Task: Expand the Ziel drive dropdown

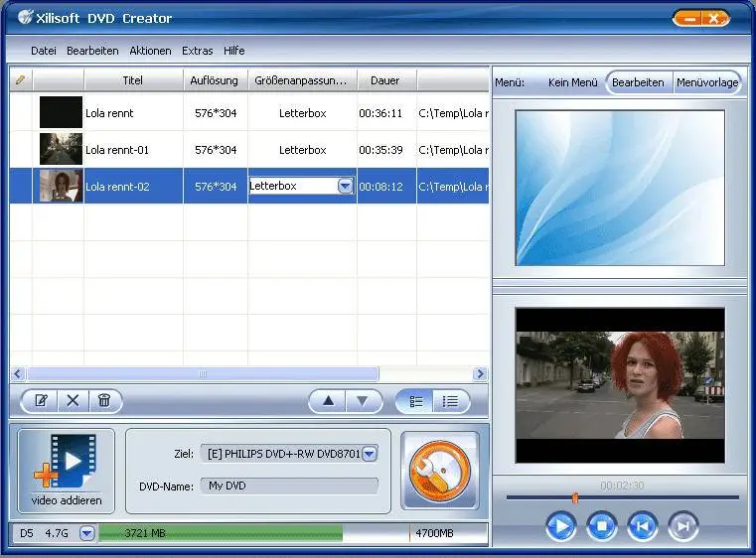Action: (x=370, y=454)
